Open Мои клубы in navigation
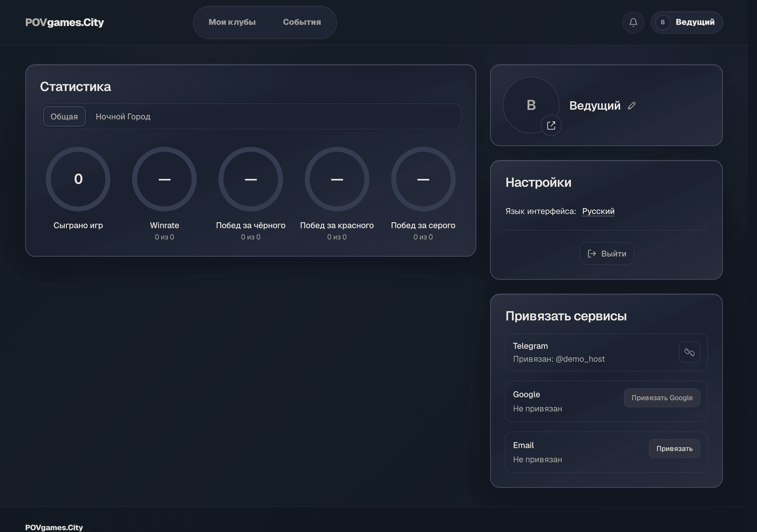This screenshot has height=532, width=757. [232, 22]
